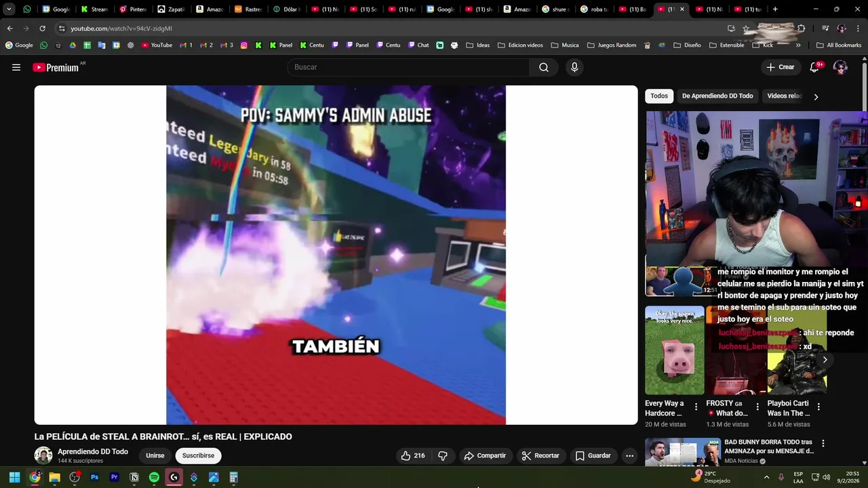Switch to the Stream browser tab

click(94, 9)
